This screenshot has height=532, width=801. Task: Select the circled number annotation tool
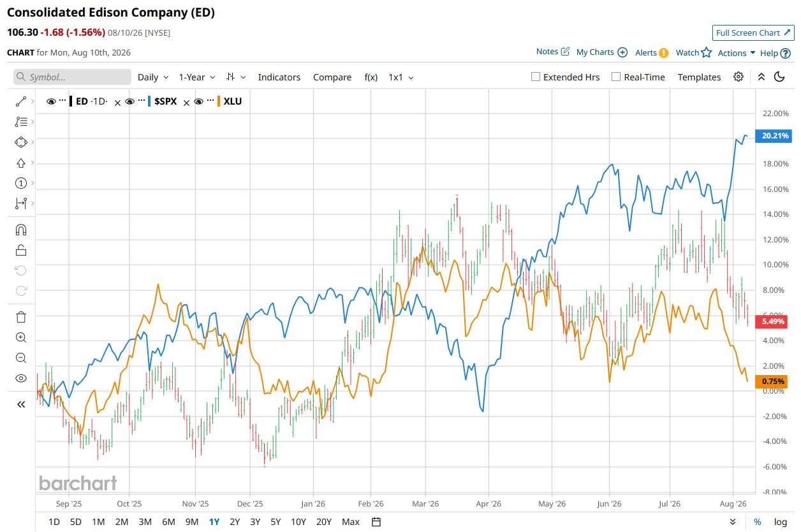click(20, 183)
